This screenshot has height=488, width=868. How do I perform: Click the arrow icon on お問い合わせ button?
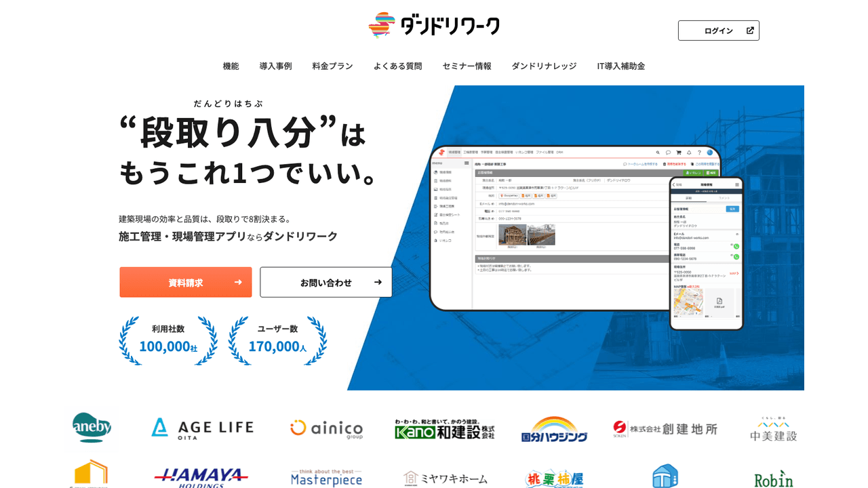[x=378, y=282]
